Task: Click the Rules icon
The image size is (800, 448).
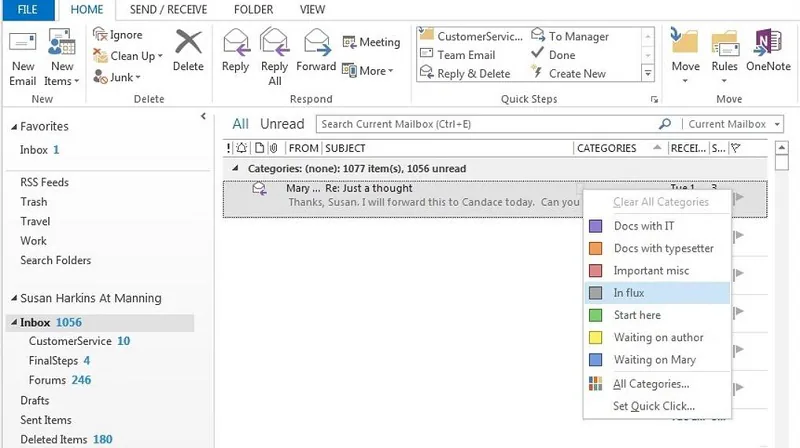Action: 725,45
